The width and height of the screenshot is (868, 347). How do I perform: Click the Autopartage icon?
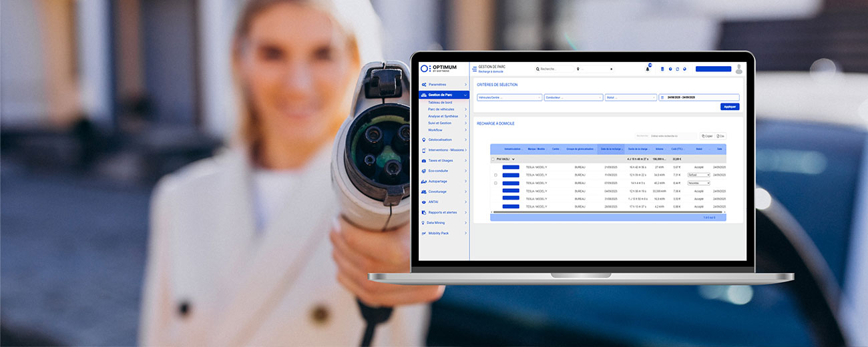[x=424, y=182]
